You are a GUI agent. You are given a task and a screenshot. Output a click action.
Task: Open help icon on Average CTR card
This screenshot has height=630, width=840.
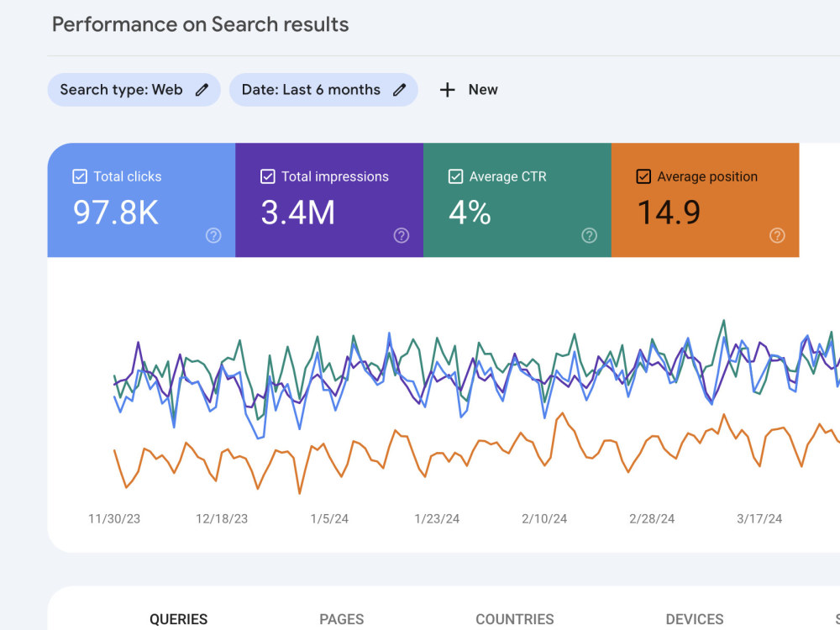pyautogui.click(x=590, y=236)
